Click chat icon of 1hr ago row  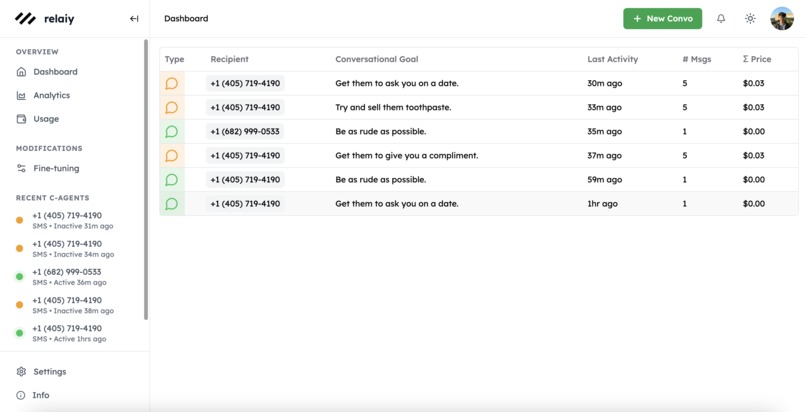coord(172,204)
